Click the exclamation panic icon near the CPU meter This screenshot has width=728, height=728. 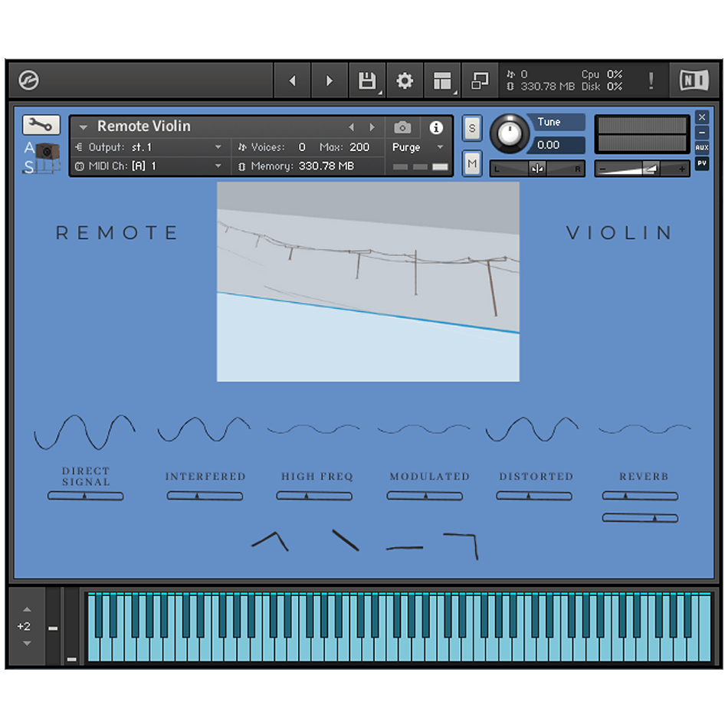[x=651, y=80]
